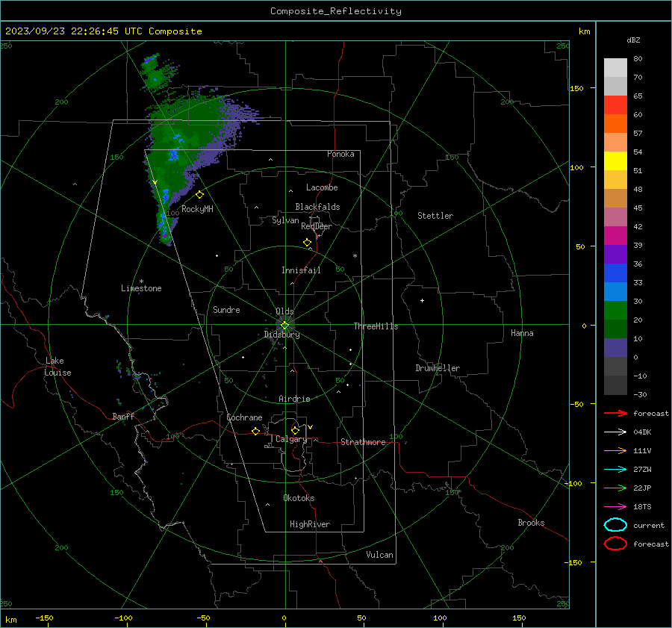Click the 2023/09/23 22:26:45 UTC timestamp
672x628 pixels.
click(74, 31)
